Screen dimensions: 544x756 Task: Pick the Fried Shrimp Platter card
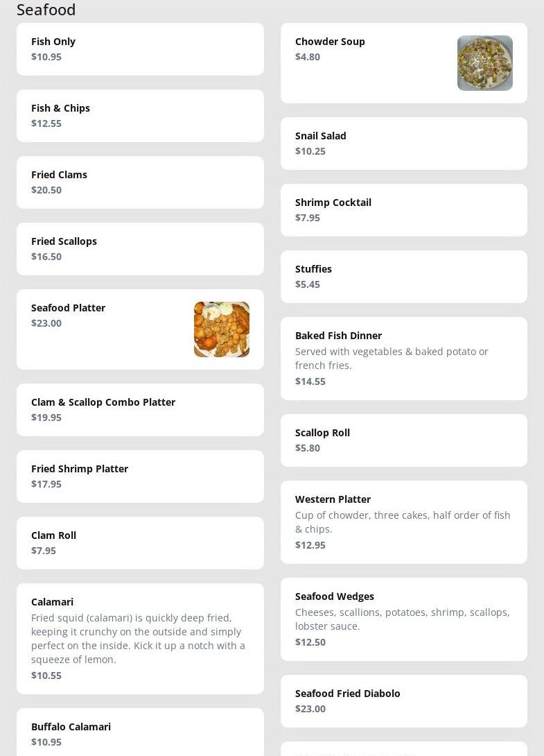(x=140, y=476)
